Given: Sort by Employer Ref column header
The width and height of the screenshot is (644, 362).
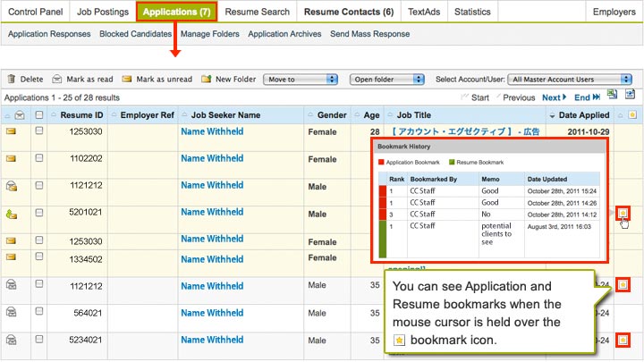Looking at the screenshot, I should [147, 115].
